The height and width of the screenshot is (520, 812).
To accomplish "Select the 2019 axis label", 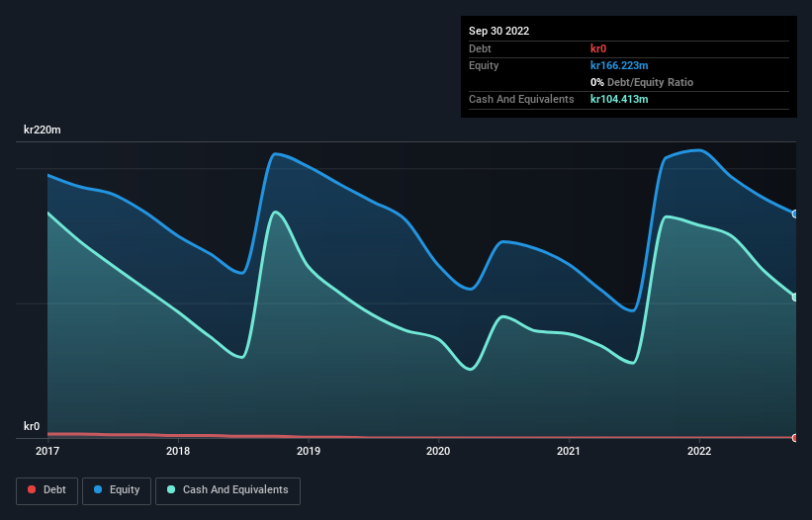I will (x=309, y=451).
